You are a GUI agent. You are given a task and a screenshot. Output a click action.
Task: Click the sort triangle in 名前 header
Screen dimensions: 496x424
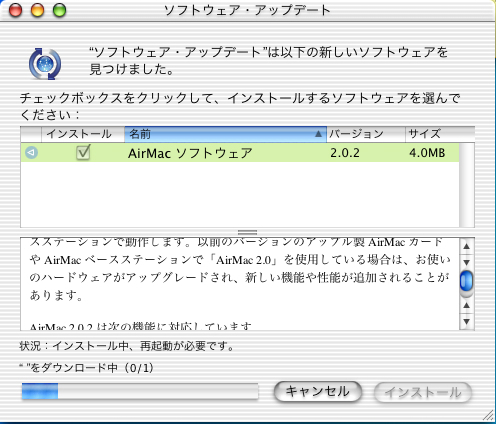pos(318,134)
